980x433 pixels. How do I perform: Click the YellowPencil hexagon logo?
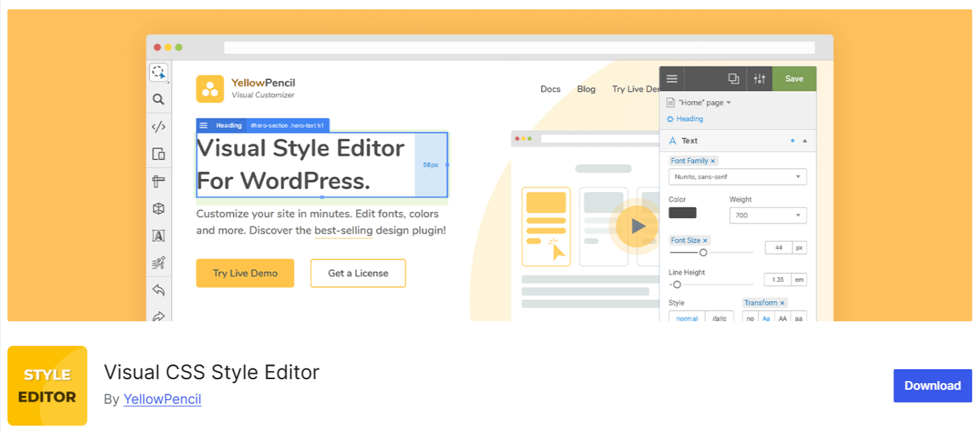(x=210, y=89)
